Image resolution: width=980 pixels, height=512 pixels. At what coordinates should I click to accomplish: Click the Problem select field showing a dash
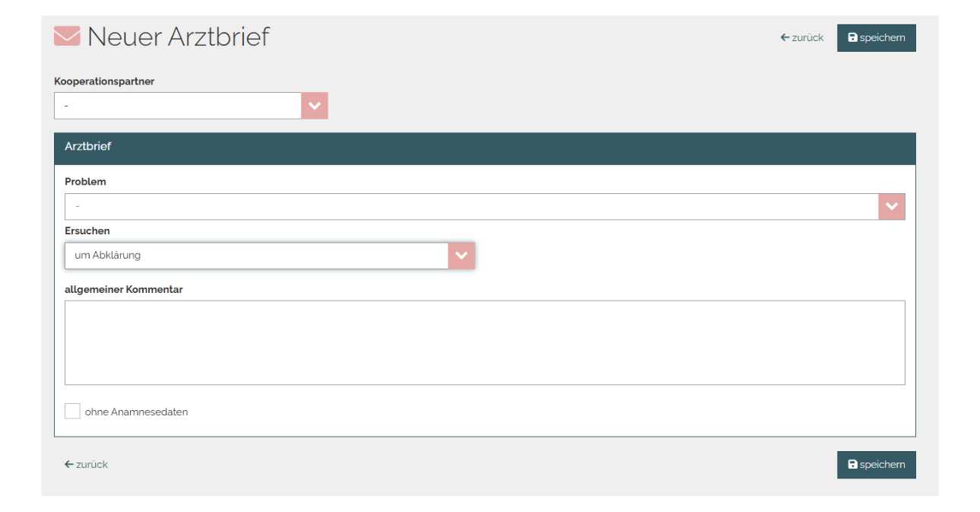click(471, 206)
